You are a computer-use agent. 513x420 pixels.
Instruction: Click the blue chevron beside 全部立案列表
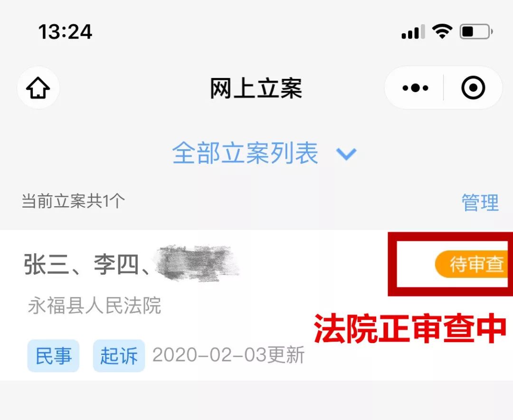pos(346,154)
